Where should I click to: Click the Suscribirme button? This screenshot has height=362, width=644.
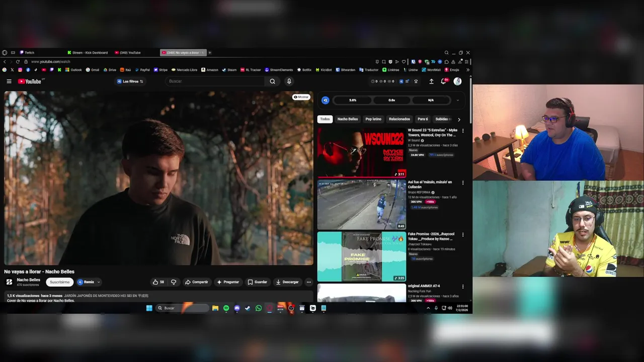(x=59, y=282)
